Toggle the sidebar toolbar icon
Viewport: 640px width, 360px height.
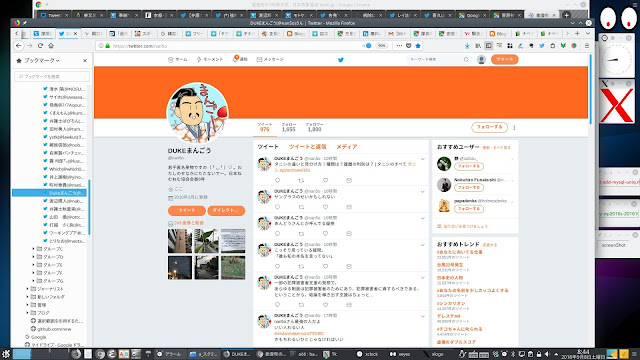489,46
